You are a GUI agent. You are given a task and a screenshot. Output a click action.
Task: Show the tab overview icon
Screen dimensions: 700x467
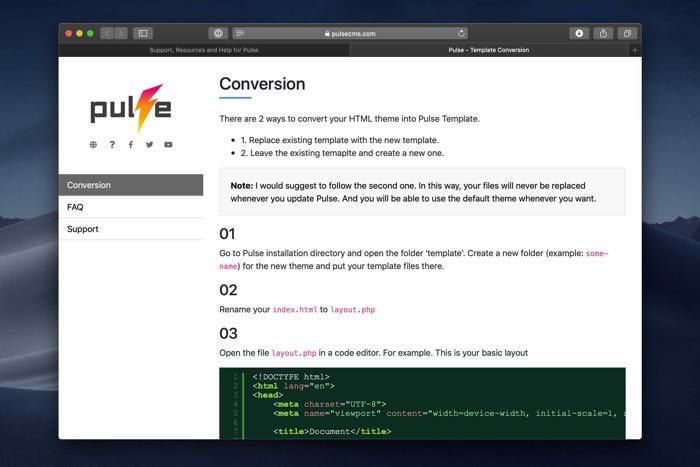click(627, 33)
